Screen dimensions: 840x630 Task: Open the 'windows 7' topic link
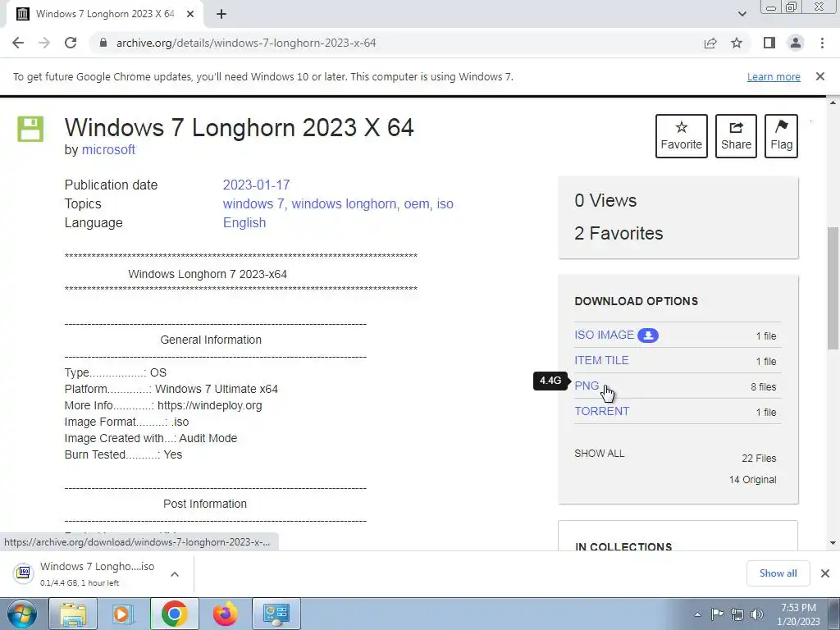[x=253, y=204]
